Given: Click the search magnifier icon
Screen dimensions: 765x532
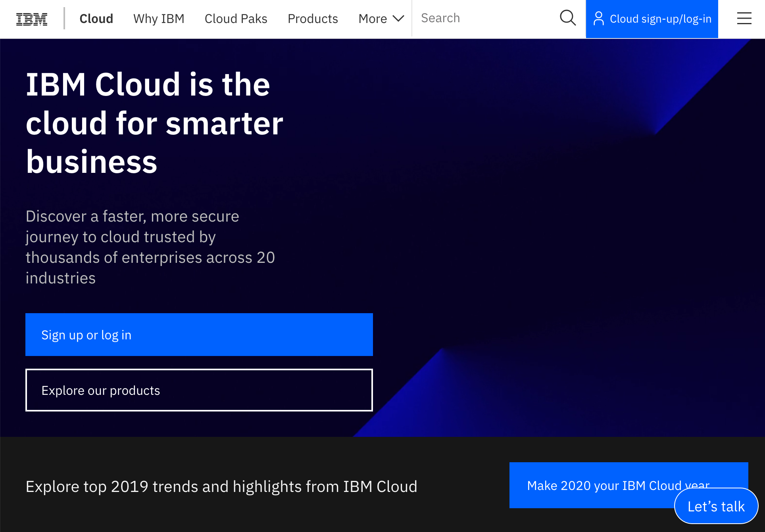Looking at the screenshot, I should click(568, 18).
